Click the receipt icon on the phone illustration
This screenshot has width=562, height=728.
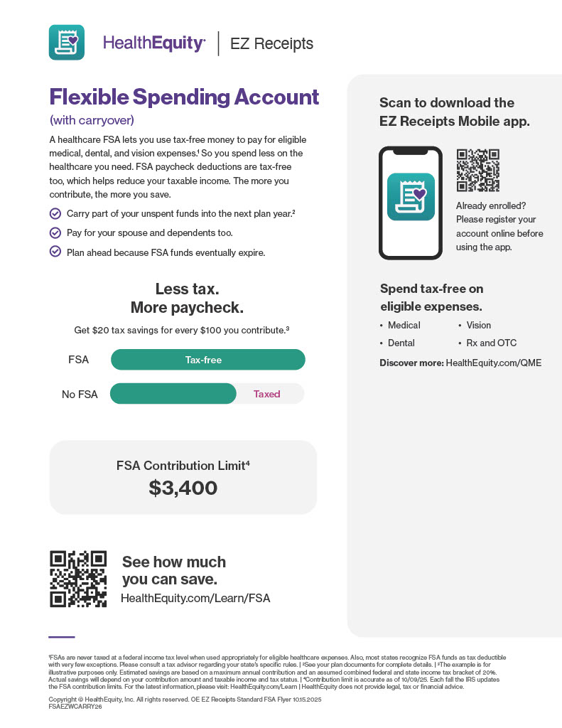click(411, 197)
